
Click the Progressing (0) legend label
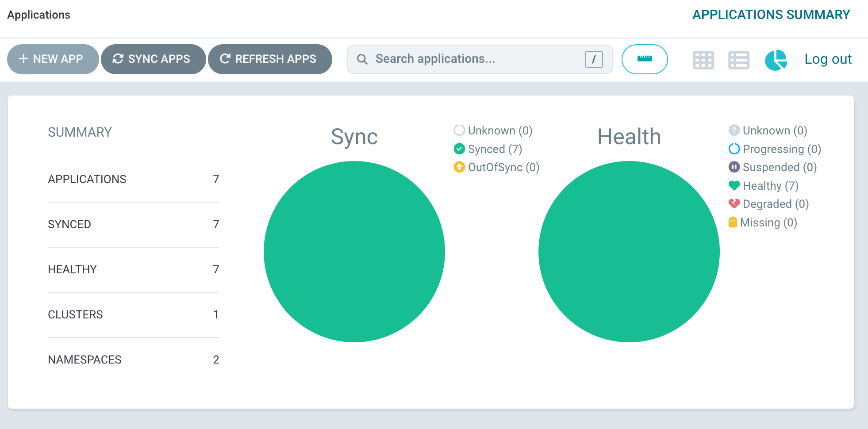point(782,149)
